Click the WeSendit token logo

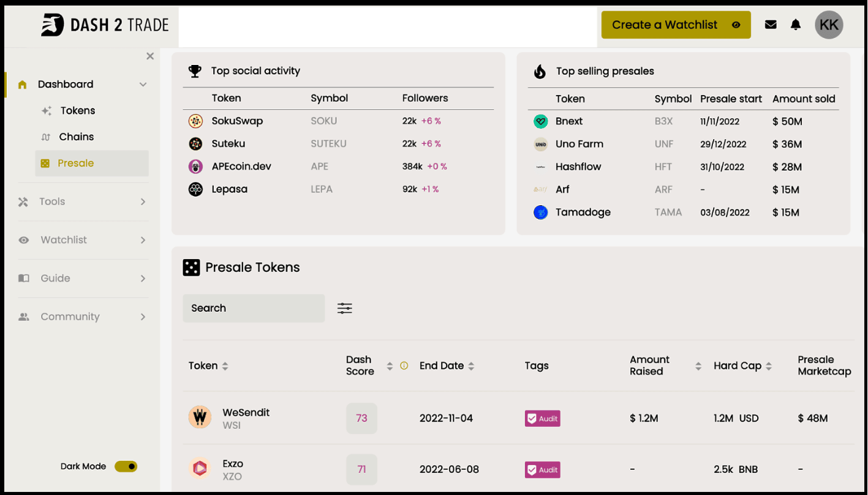tap(200, 418)
